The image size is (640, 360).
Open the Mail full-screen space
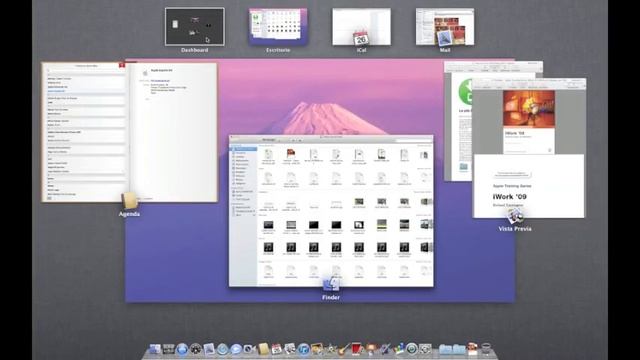[x=445, y=27]
